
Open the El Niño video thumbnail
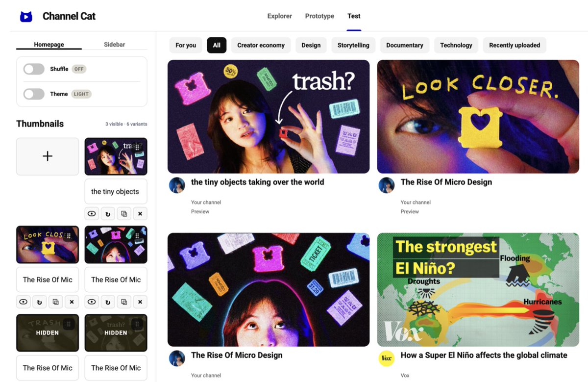478,290
